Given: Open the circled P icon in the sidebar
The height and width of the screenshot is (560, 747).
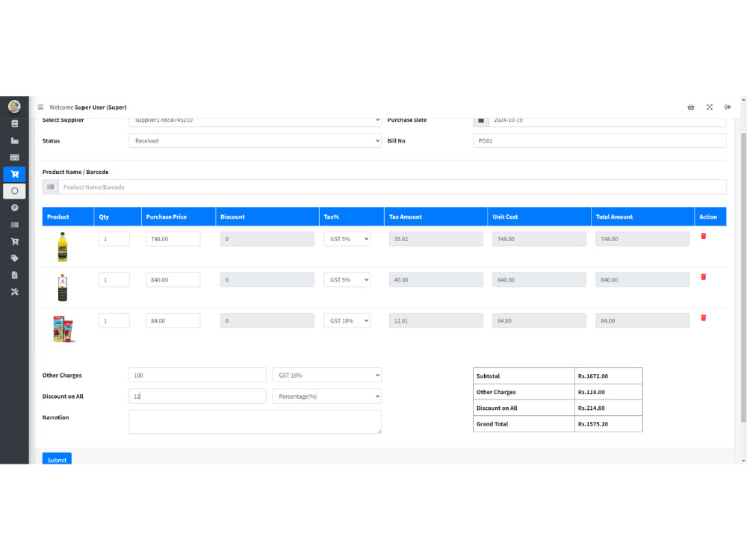Looking at the screenshot, I should pyautogui.click(x=14, y=208).
